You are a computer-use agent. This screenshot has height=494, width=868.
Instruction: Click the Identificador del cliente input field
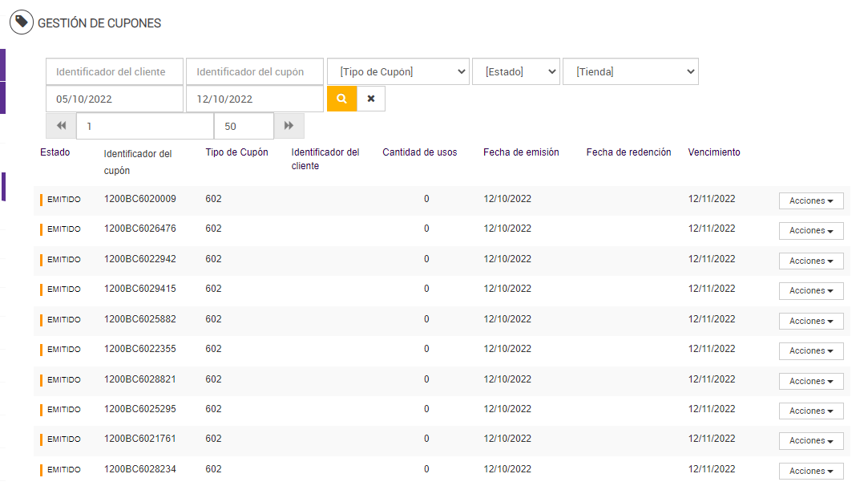115,71
